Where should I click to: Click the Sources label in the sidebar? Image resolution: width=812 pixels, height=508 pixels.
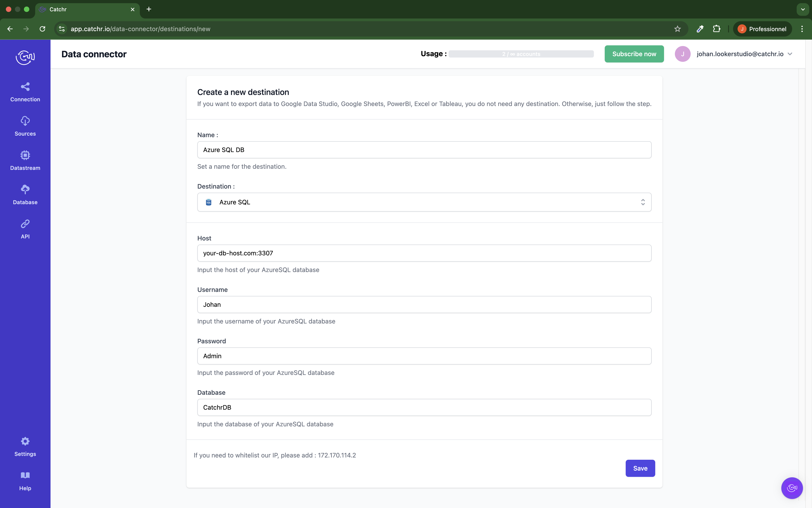click(x=25, y=134)
